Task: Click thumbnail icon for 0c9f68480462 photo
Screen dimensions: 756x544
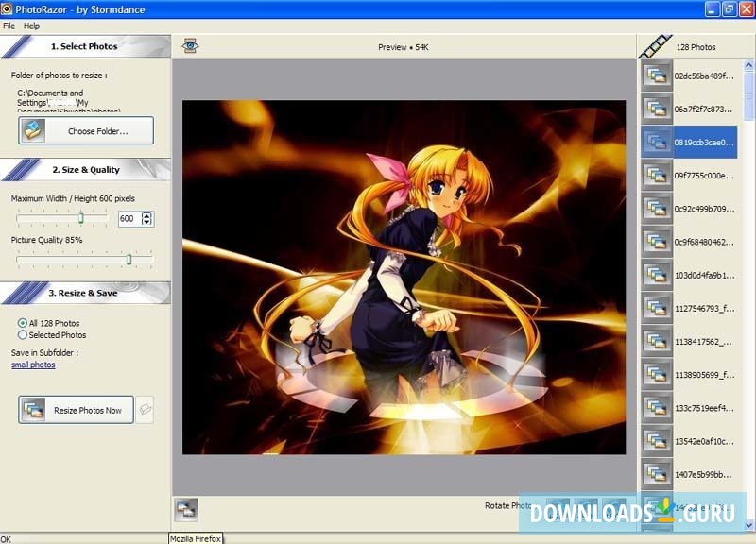Action: point(657,242)
